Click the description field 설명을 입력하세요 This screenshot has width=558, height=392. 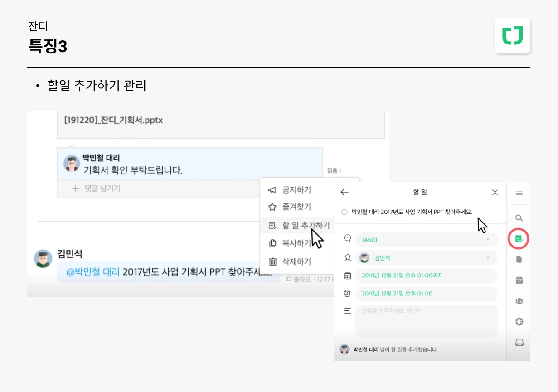(426, 321)
